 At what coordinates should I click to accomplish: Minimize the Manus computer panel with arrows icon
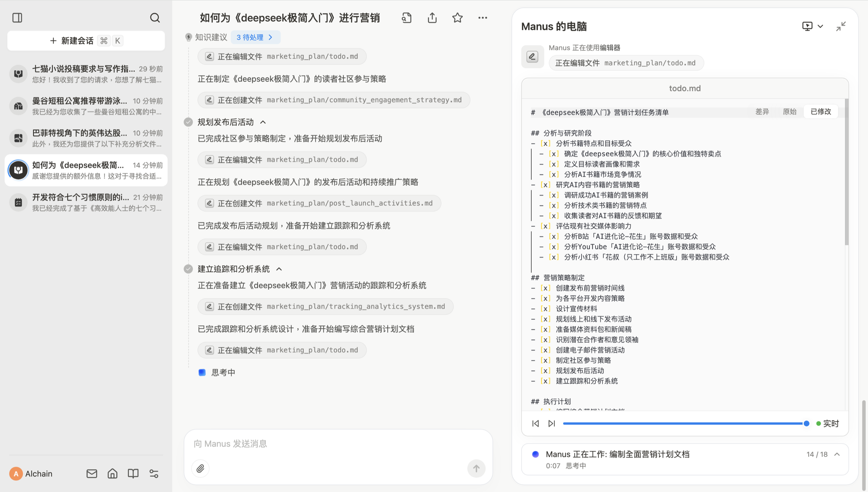click(841, 26)
